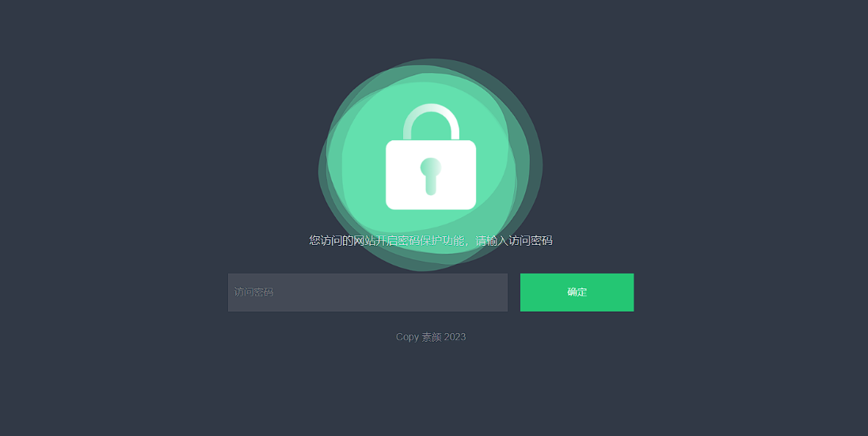The height and width of the screenshot is (436, 868).
Task: Click the padlock's curved shackle
Action: pyautogui.click(x=431, y=122)
